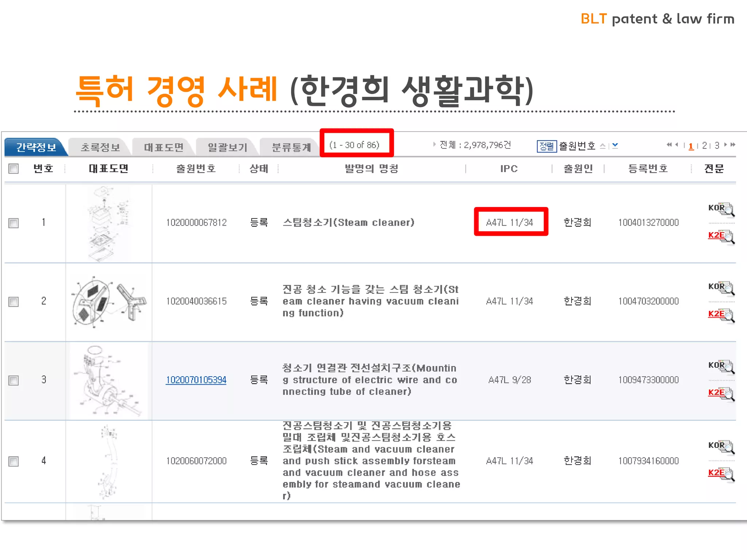Switch to the 일괄보기 tab
This screenshot has height=560, width=747.
(228, 147)
